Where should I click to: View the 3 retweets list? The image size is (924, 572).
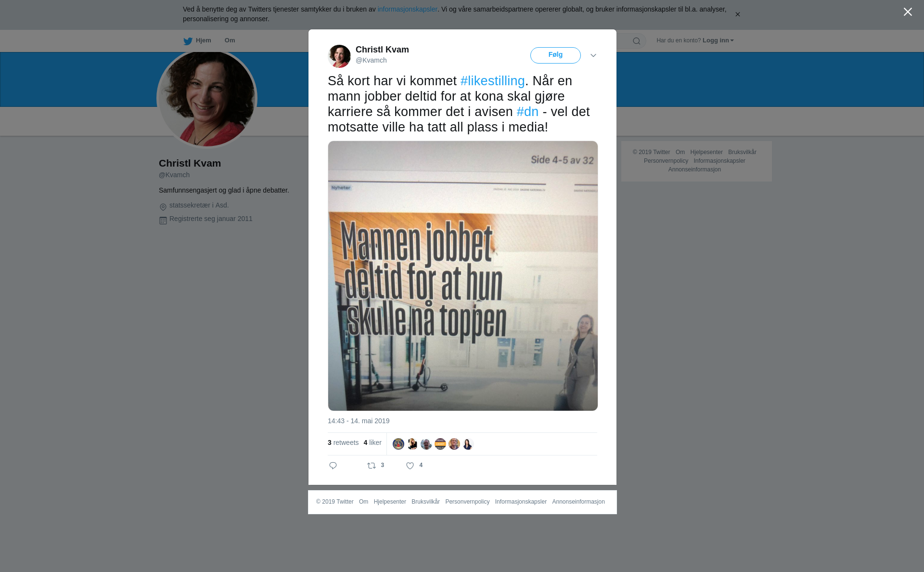343,442
